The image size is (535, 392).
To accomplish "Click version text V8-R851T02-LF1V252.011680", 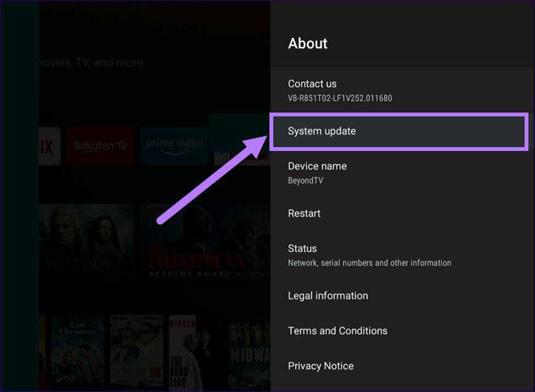I will [x=340, y=98].
